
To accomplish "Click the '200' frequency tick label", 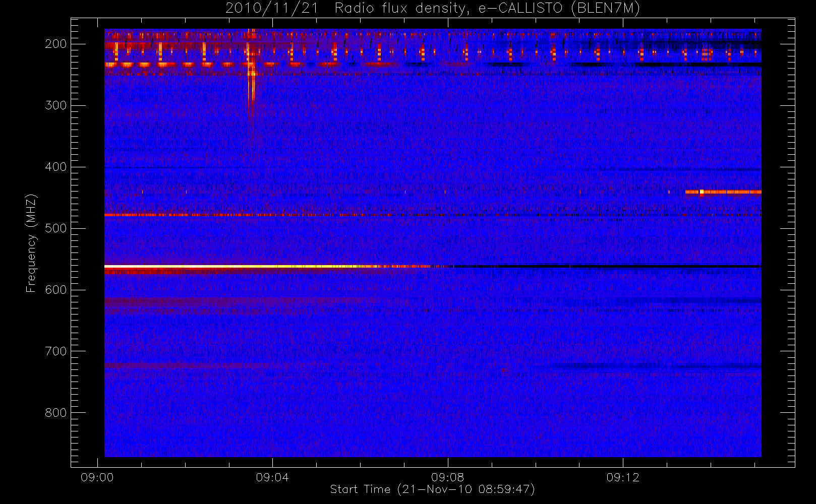I will pyautogui.click(x=56, y=44).
